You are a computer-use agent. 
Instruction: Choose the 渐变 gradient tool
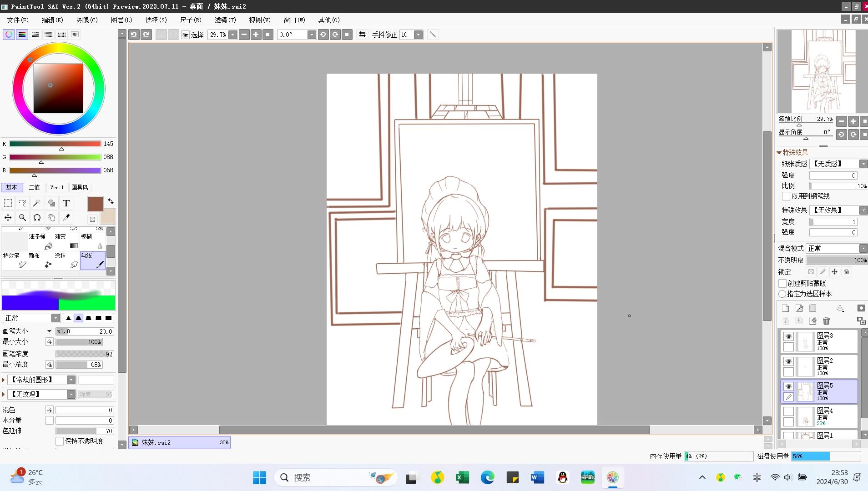(67, 241)
